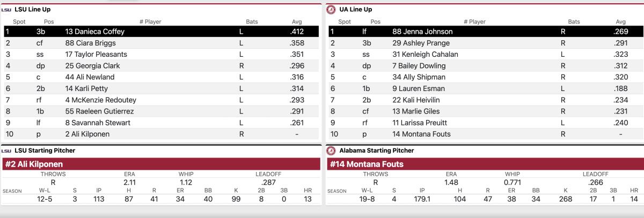The image size is (644, 218).
Task: Click the Alabama logo beside UA Line Up
Action: pos(331,9)
